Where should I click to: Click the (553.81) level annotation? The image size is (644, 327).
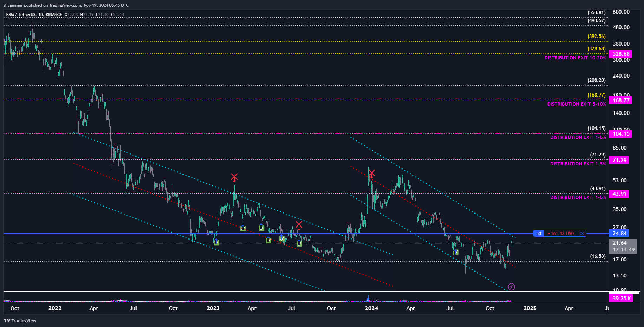click(597, 12)
